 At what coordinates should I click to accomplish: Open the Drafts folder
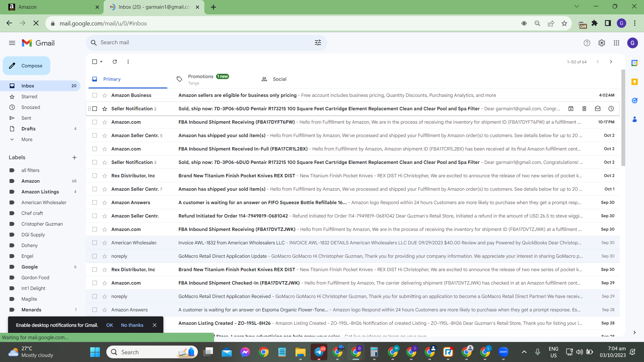[40, 129]
